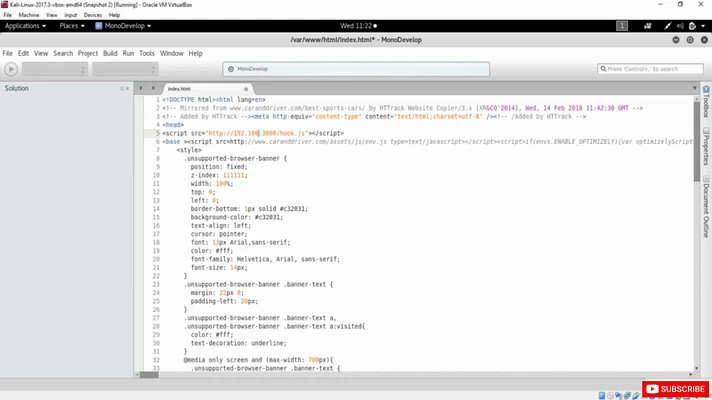Screen dimensions: 712x400
Task: Click the YouTube Subscribe button
Action: [x=675, y=389]
